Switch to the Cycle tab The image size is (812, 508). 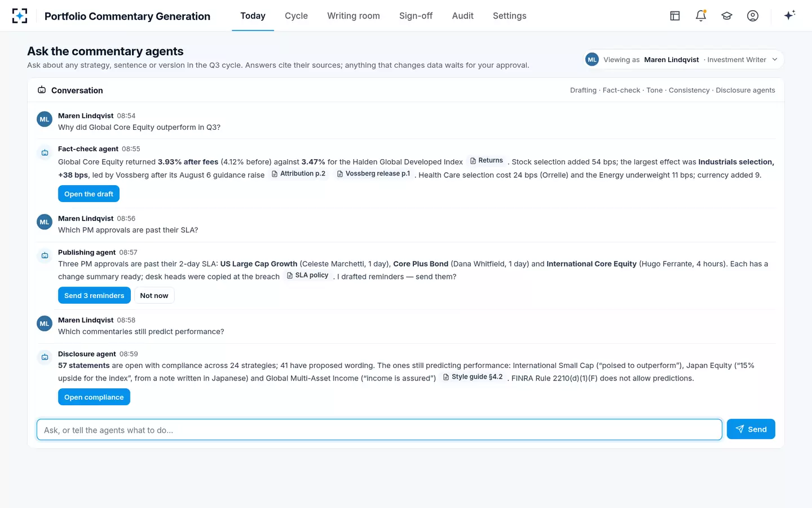pyautogui.click(x=296, y=16)
